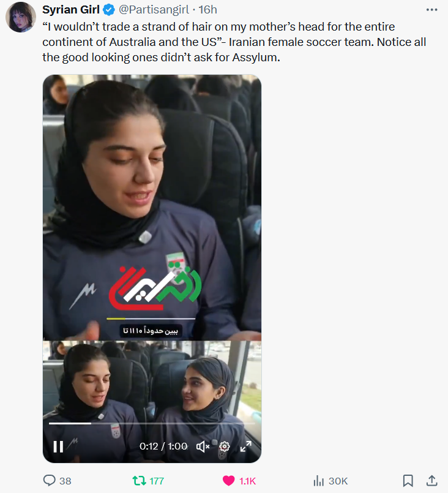448x493 pixels.
Task: Unmute the video speaker icon
Action: click(x=203, y=446)
